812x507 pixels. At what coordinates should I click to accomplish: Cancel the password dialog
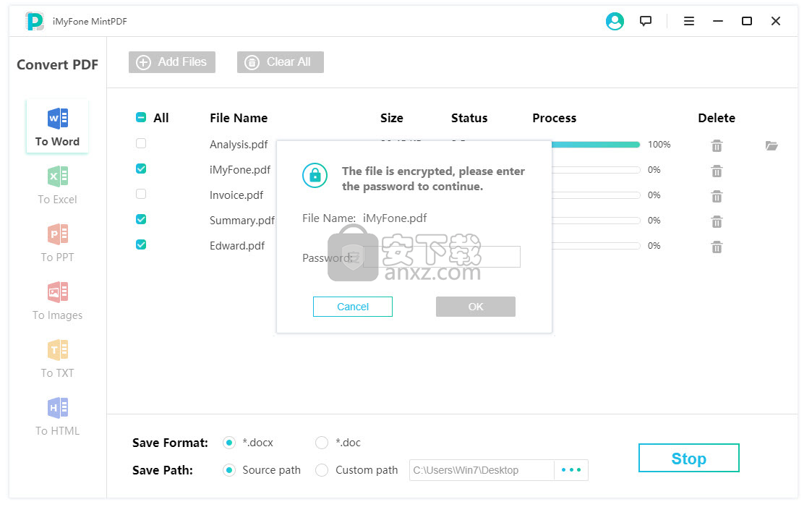point(353,307)
